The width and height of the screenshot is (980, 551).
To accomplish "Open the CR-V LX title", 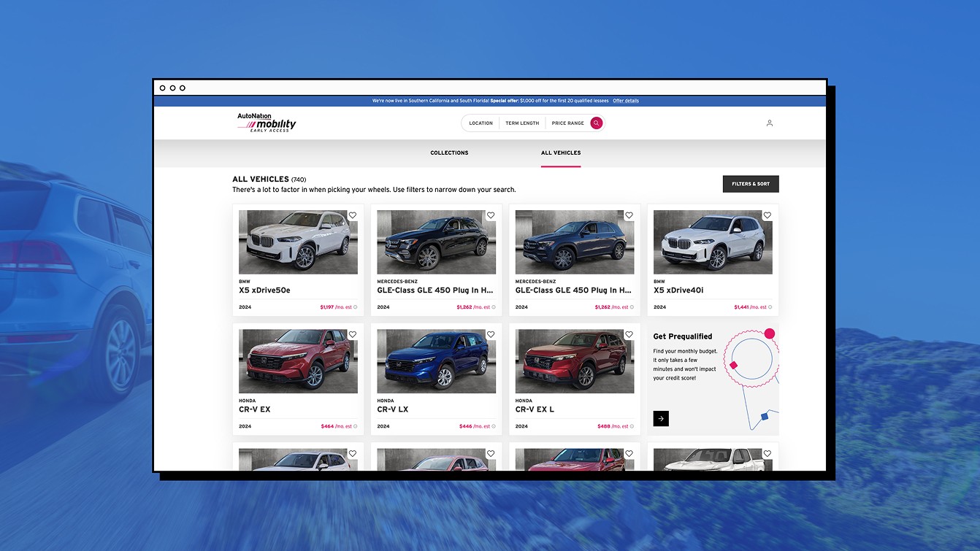I will click(x=393, y=409).
